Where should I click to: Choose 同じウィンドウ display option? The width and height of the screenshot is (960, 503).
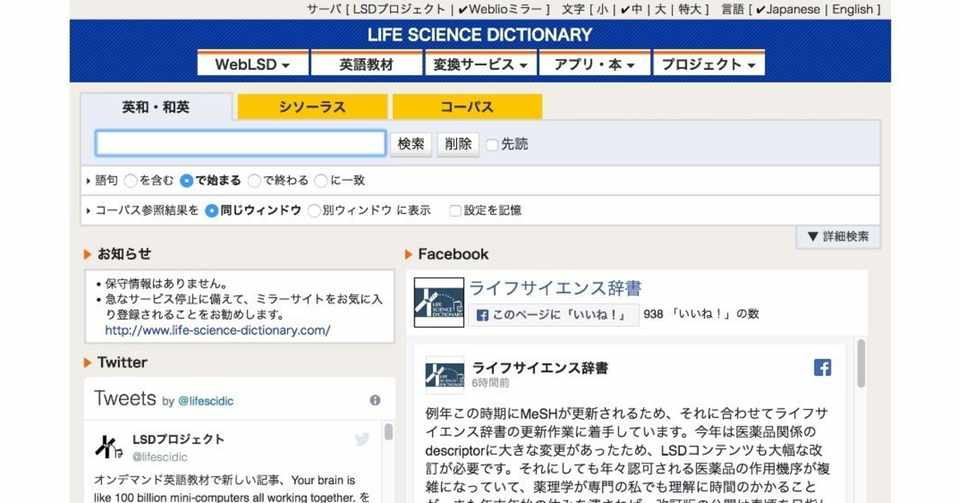(211, 211)
